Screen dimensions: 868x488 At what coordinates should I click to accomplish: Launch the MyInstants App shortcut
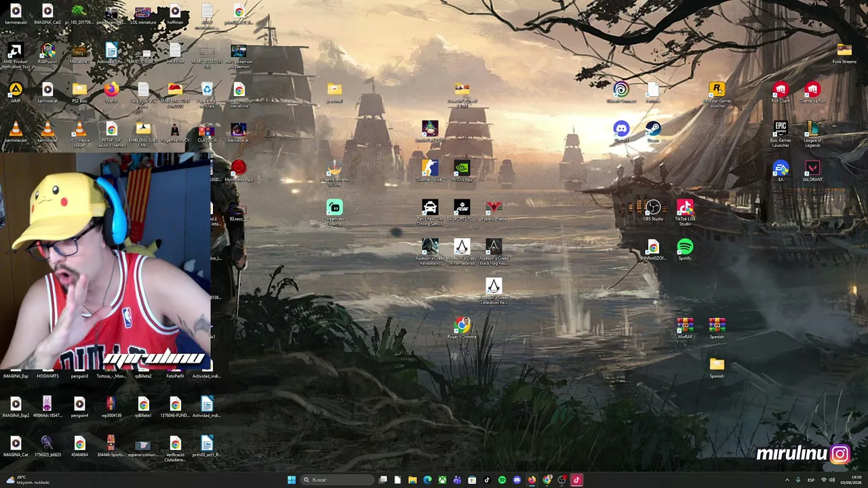pyautogui.click(x=239, y=172)
